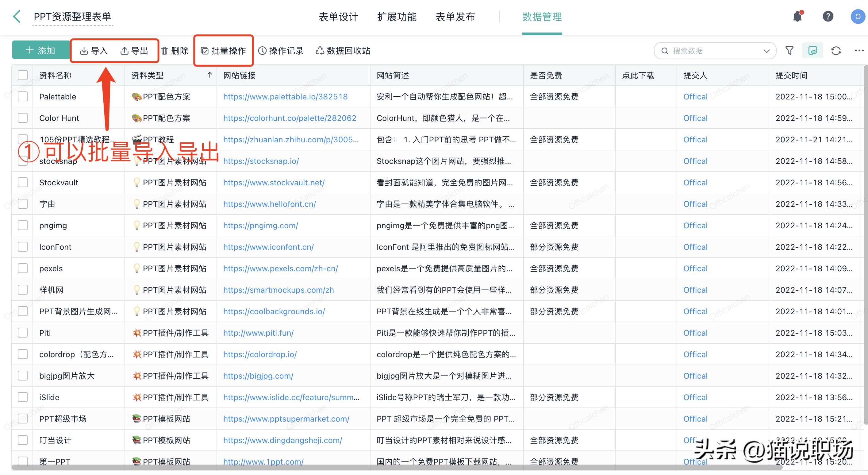Expand the search data dropdown arrow
The image size is (868, 475).
click(x=766, y=51)
